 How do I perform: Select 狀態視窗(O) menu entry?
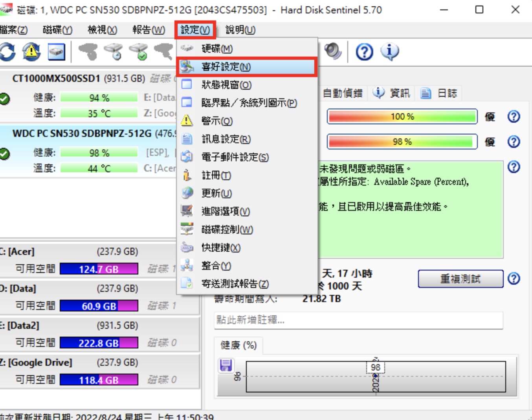click(x=247, y=85)
